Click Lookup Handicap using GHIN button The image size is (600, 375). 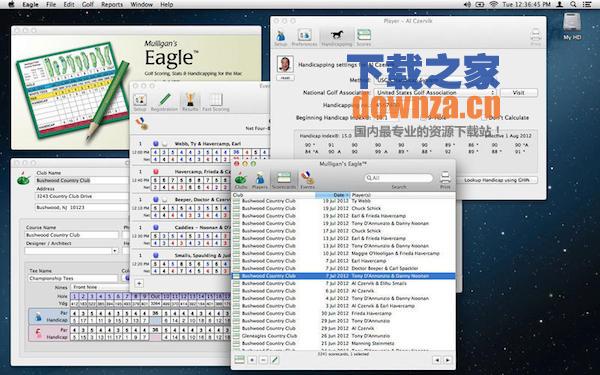pos(496,180)
